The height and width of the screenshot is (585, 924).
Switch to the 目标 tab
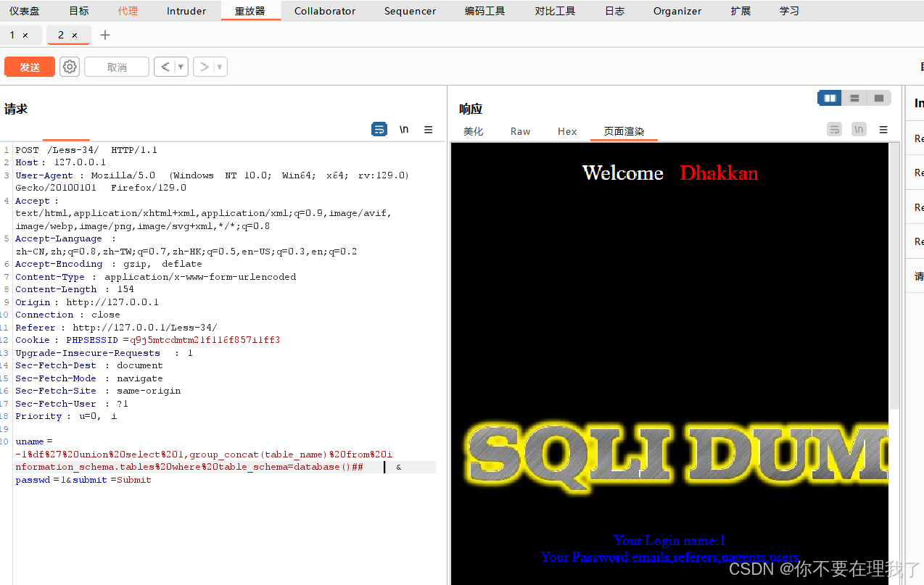(79, 11)
